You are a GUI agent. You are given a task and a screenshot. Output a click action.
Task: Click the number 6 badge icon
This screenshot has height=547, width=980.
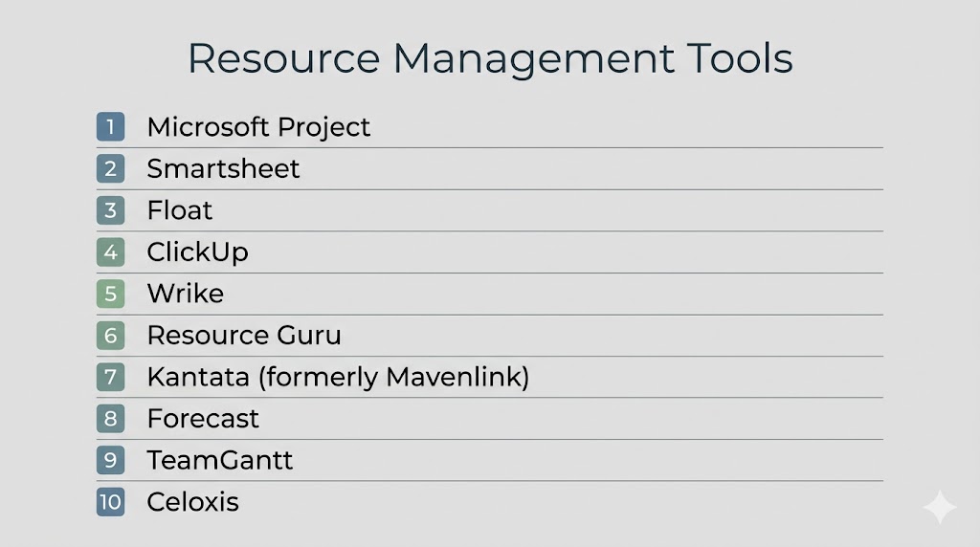point(110,336)
